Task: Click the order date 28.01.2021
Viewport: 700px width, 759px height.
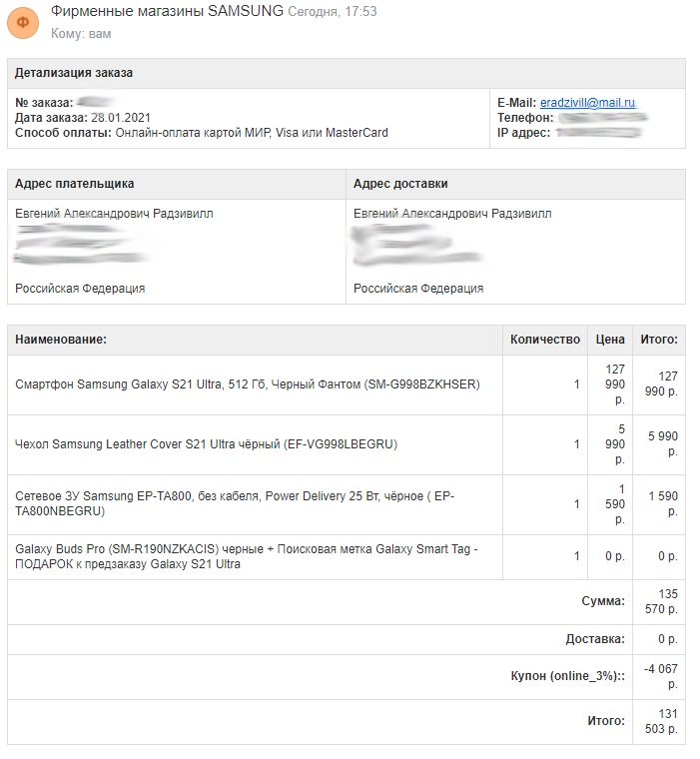Action: tap(121, 118)
